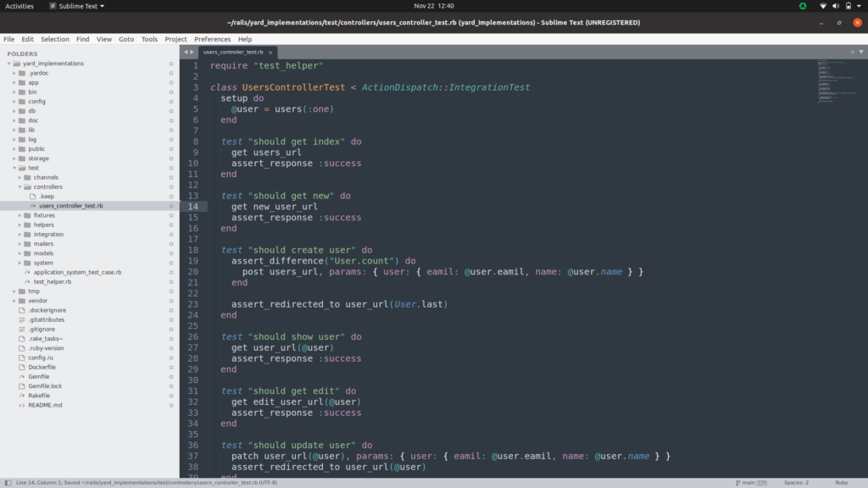
Task: Collapse yard_implementations root folder
Action: [9, 64]
